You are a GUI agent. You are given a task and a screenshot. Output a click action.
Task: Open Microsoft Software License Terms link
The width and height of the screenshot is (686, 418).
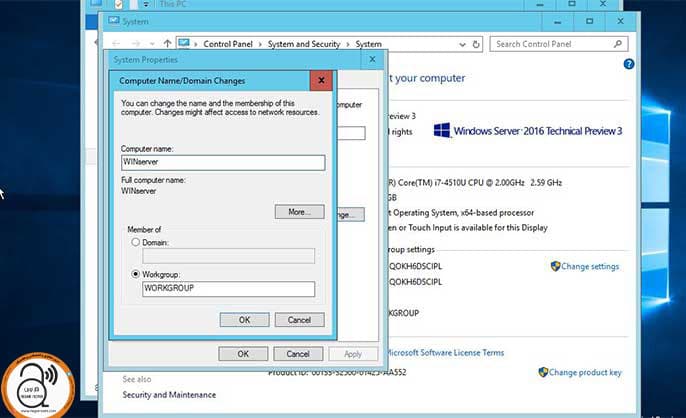click(445, 352)
